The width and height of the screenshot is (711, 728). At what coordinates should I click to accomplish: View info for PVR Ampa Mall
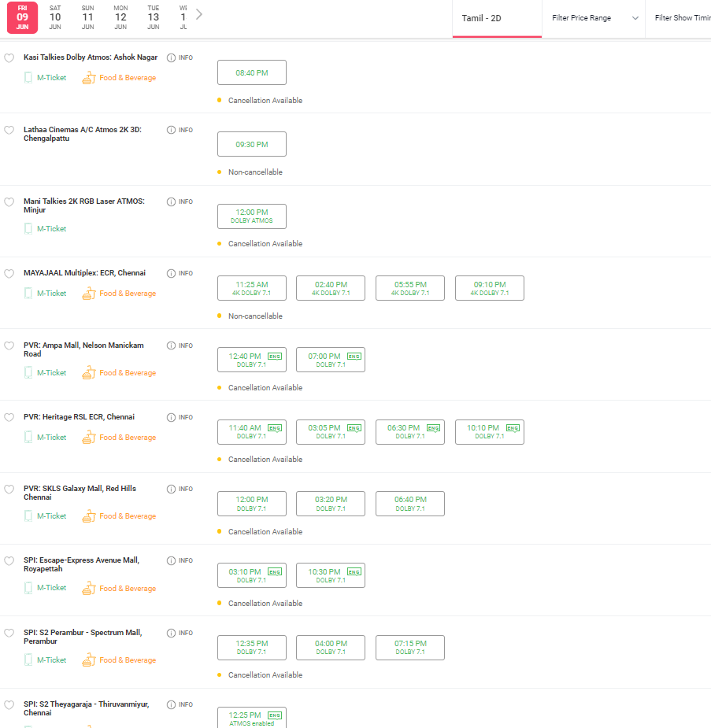point(171,346)
